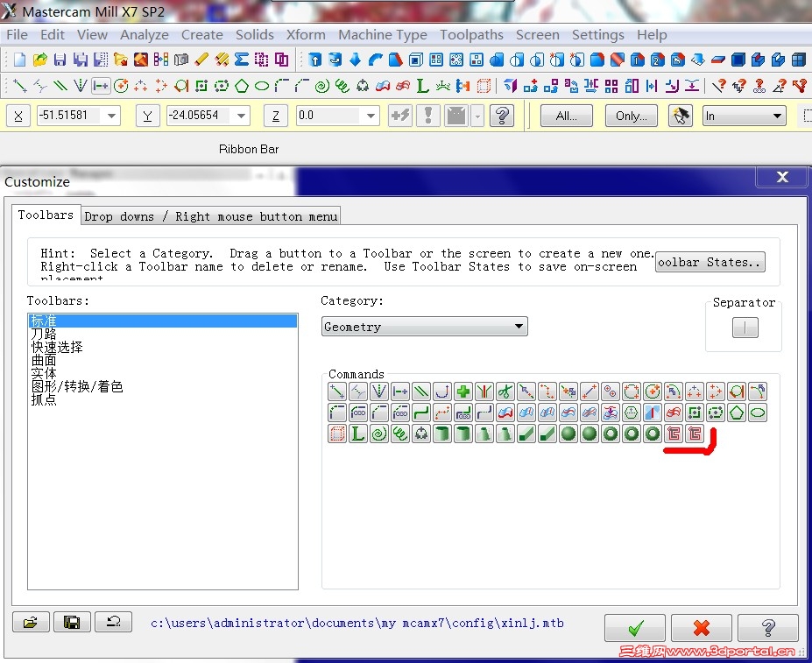Click the blue down arrow solids icon
This screenshot has height=663, width=812.
[356, 60]
